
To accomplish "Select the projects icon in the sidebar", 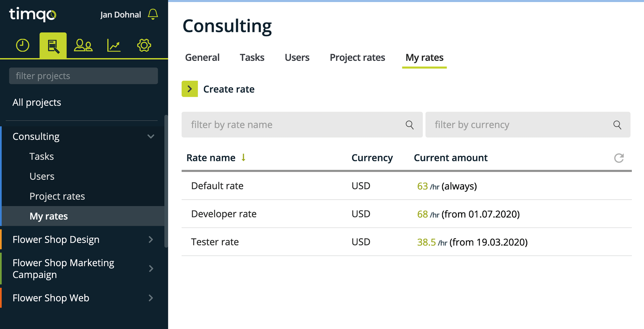I will (53, 45).
